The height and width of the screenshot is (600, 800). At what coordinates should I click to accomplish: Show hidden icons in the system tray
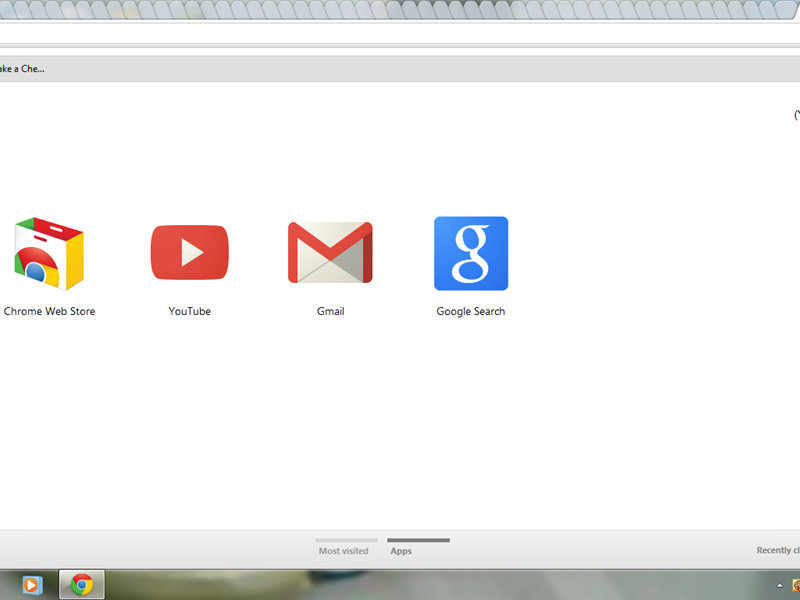click(779, 584)
